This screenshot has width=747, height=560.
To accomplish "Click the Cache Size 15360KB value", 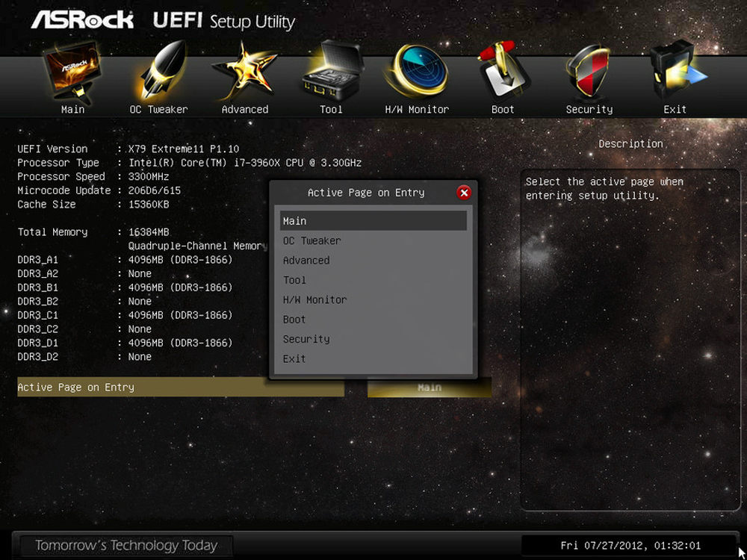I will click(149, 205).
